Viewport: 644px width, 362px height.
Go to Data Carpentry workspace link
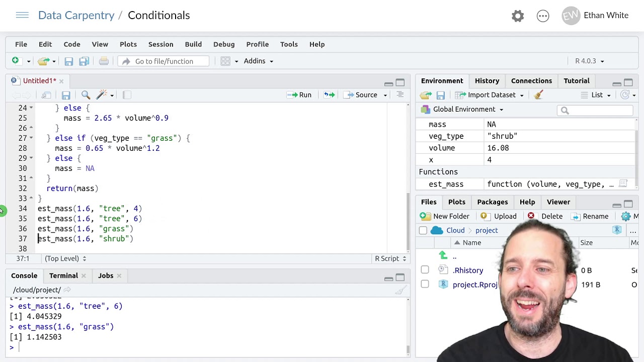(76, 16)
